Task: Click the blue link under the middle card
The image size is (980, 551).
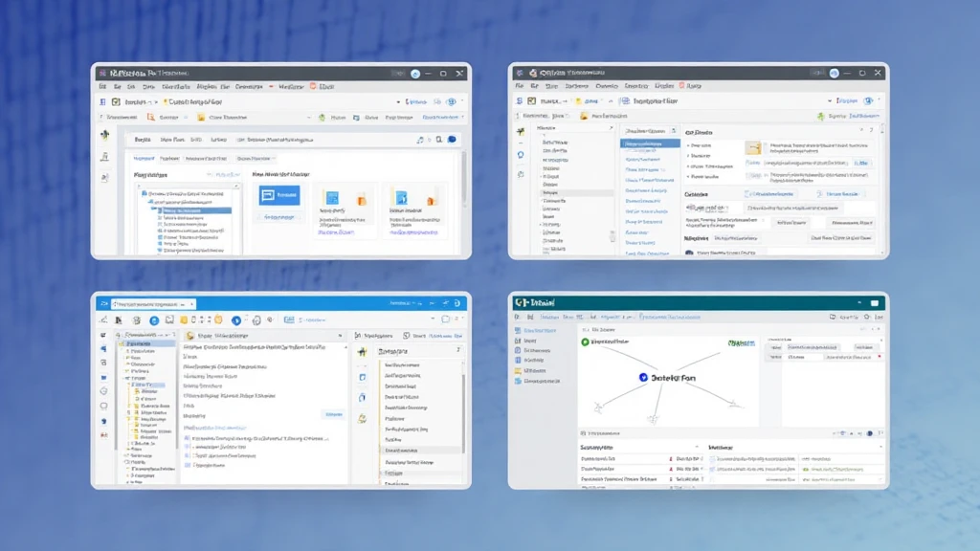Action: [x=336, y=231]
